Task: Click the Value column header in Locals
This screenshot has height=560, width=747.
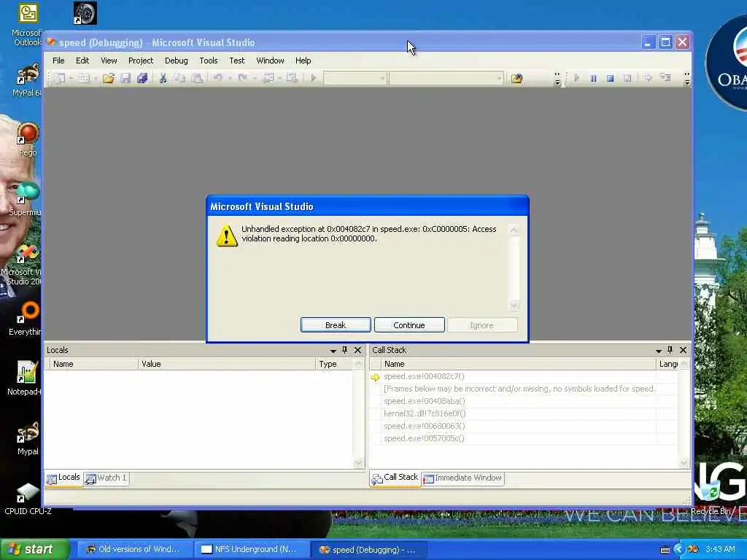Action: click(227, 364)
